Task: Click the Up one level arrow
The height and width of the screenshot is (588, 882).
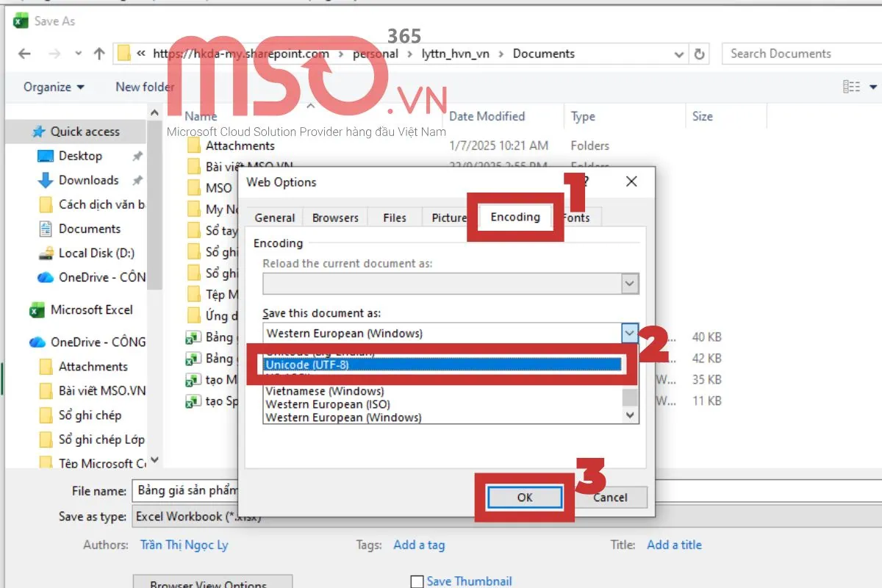Action: tap(98, 53)
